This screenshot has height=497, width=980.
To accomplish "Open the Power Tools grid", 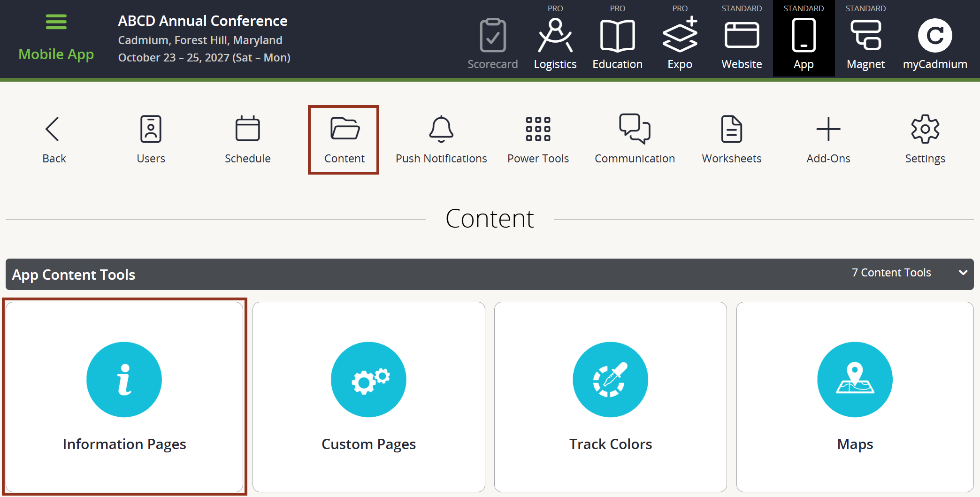I will tap(538, 129).
